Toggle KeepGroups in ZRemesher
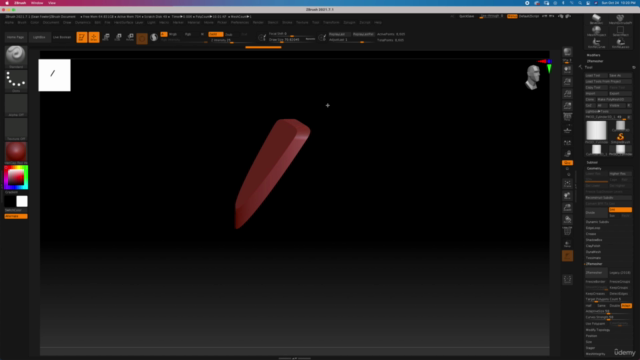 (x=620, y=288)
